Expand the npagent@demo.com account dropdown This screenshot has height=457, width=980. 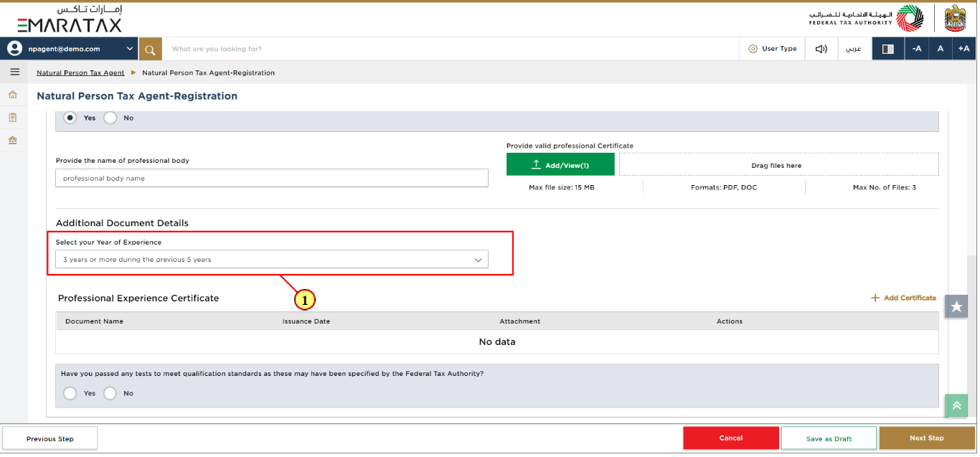coord(130,49)
